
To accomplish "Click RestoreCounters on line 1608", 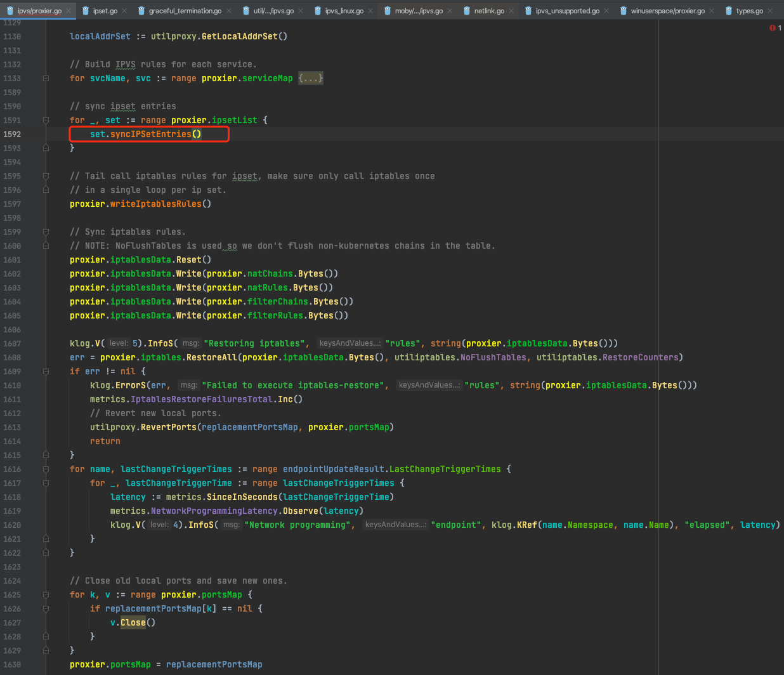I will pyautogui.click(x=641, y=358).
